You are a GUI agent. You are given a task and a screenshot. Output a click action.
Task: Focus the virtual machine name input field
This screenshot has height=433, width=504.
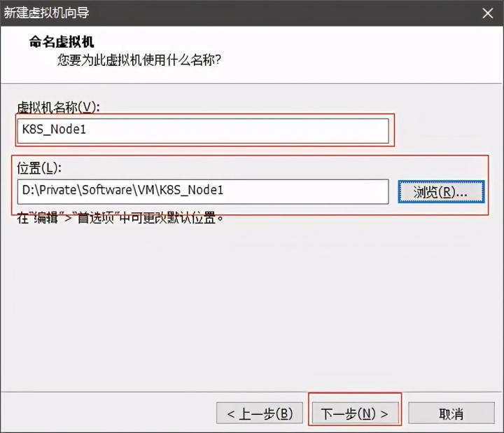point(203,130)
